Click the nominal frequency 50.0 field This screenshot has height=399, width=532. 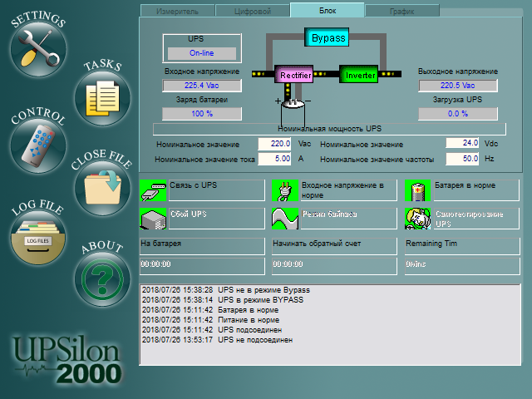(462, 159)
